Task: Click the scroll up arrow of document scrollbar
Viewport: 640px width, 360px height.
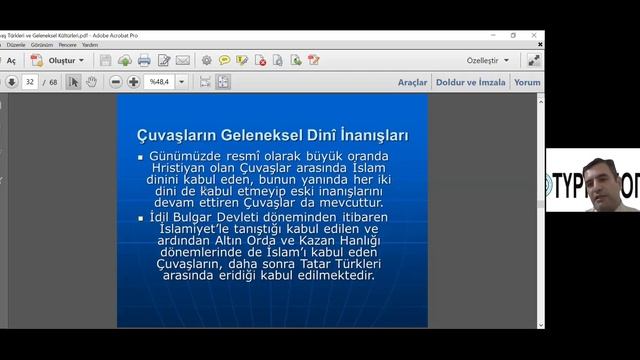Action: [x=541, y=102]
